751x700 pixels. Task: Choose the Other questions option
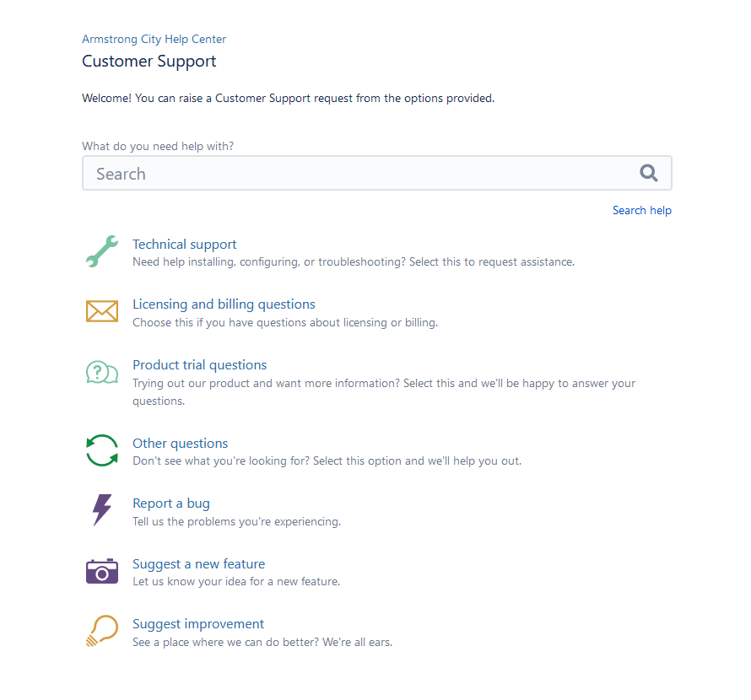pyautogui.click(x=180, y=443)
